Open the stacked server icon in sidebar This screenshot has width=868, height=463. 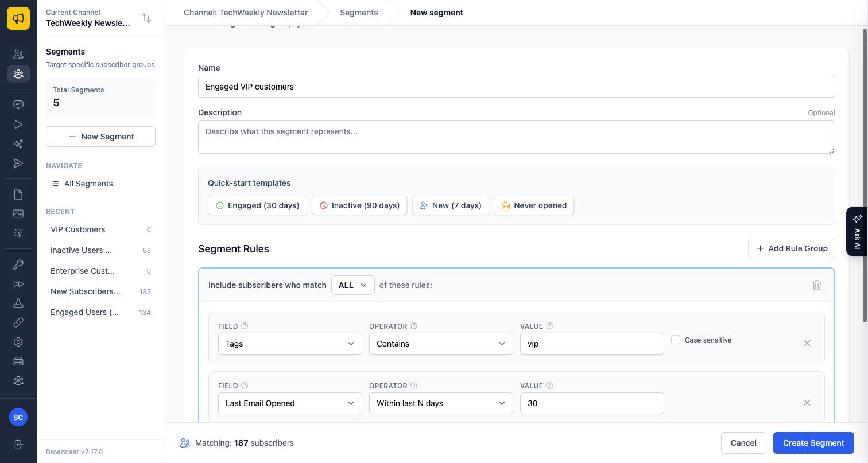coord(18,361)
